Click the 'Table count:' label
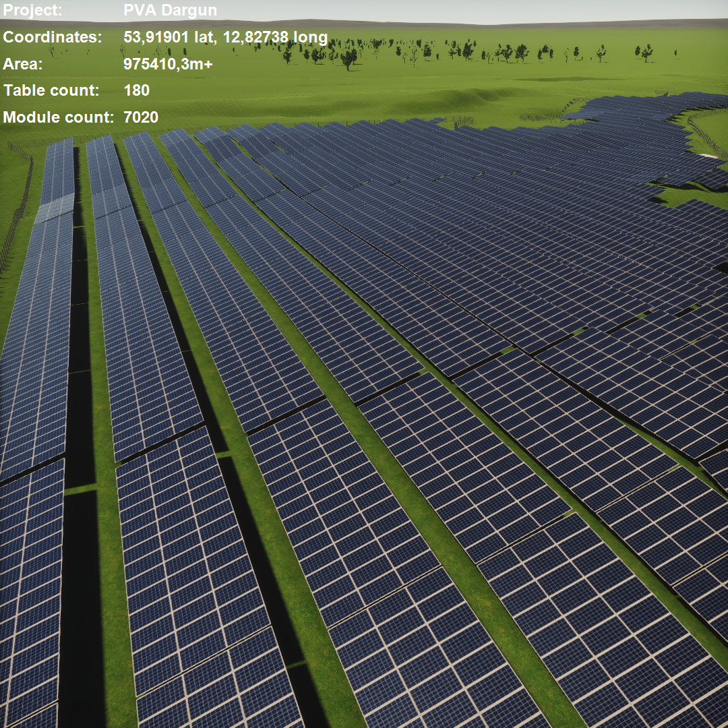The height and width of the screenshot is (728, 728). pyautogui.click(x=51, y=90)
